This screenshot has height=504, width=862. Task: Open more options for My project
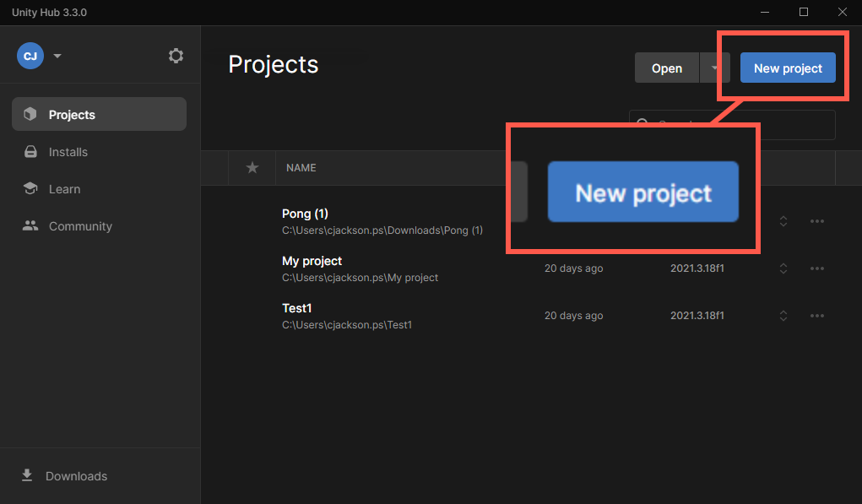(x=817, y=268)
